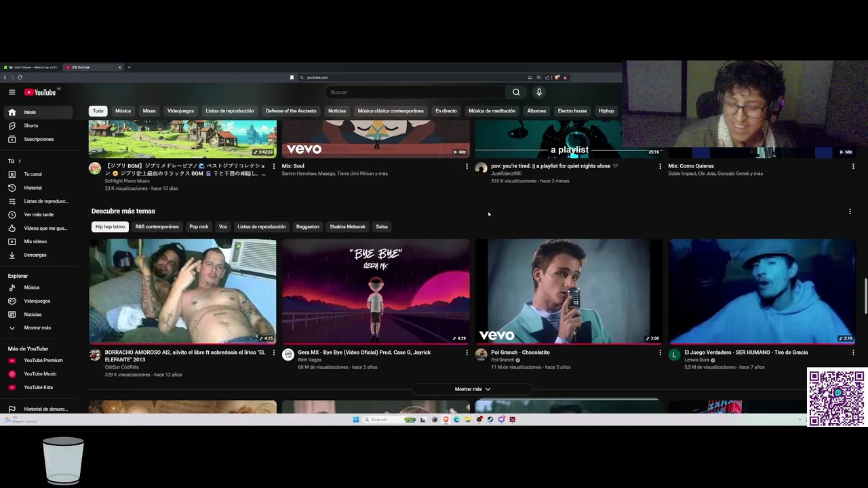This screenshot has height=488, width=868.
Task: Open Inicio in the sidebar
Action: (39, 112)
